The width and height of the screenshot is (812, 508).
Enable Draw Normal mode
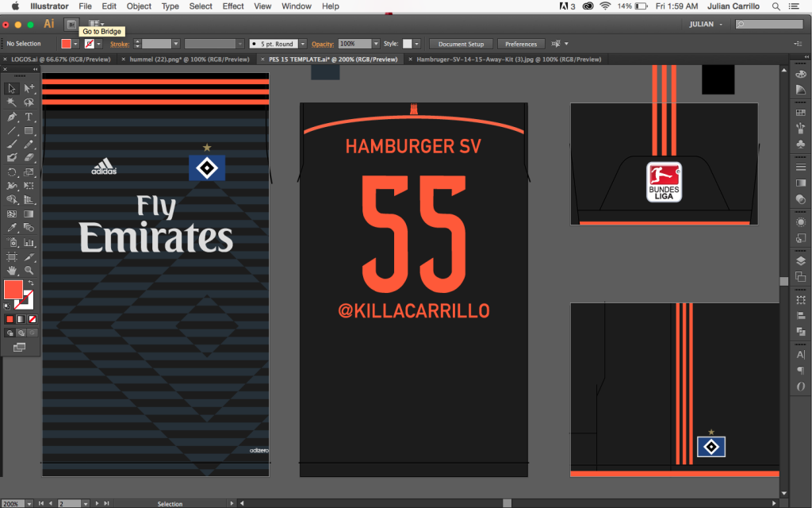click(10, 333)
